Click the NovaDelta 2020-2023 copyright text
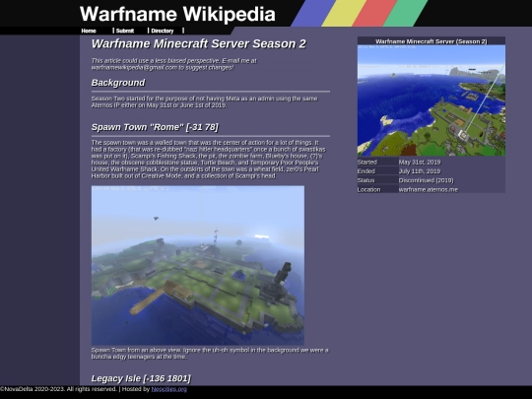 tap(59, 389)
